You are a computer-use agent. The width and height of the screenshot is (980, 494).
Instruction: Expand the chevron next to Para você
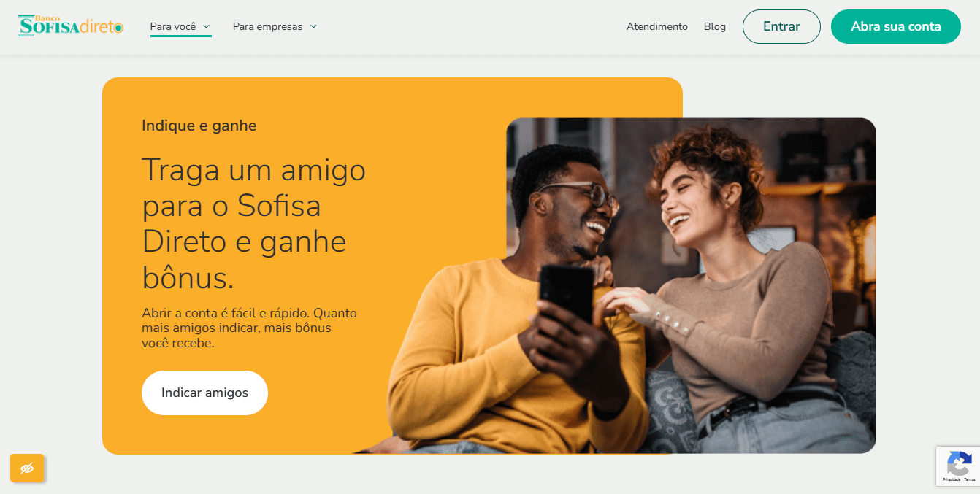coord(207,26)
